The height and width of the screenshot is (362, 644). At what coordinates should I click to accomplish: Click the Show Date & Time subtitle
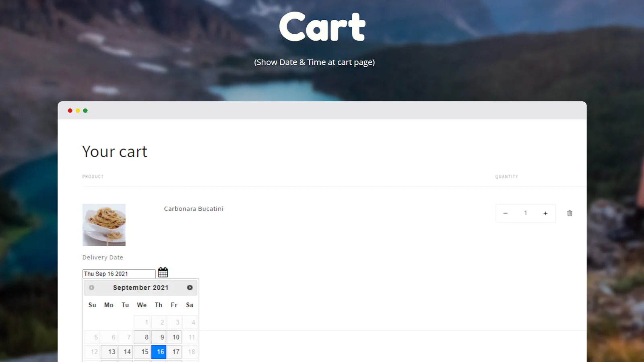314,62
